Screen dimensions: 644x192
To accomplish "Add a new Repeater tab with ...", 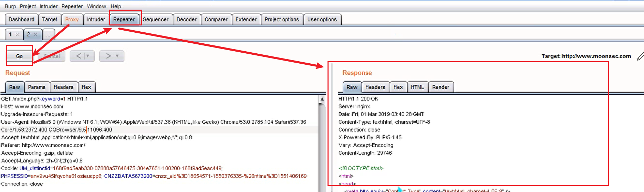I will coord(48,34).
